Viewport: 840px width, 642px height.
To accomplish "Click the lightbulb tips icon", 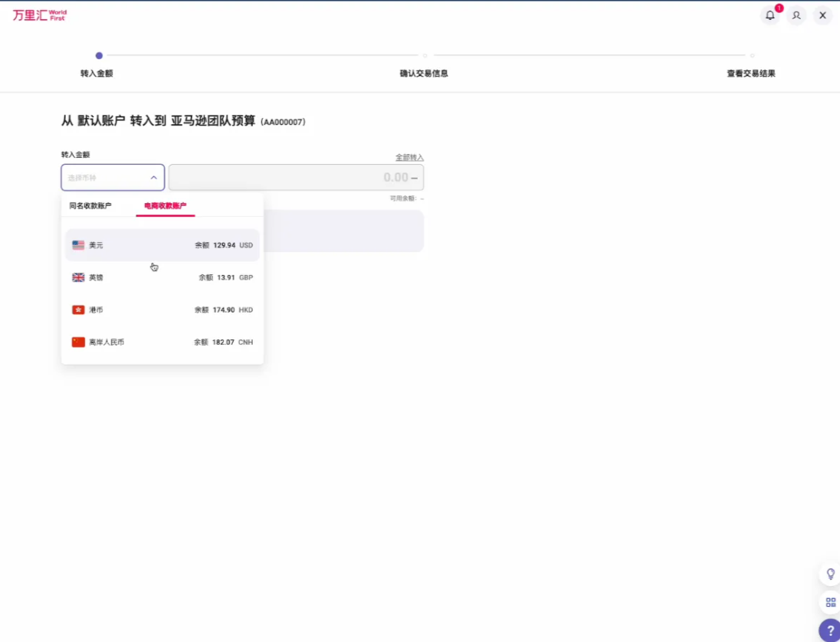I will 830,574.
